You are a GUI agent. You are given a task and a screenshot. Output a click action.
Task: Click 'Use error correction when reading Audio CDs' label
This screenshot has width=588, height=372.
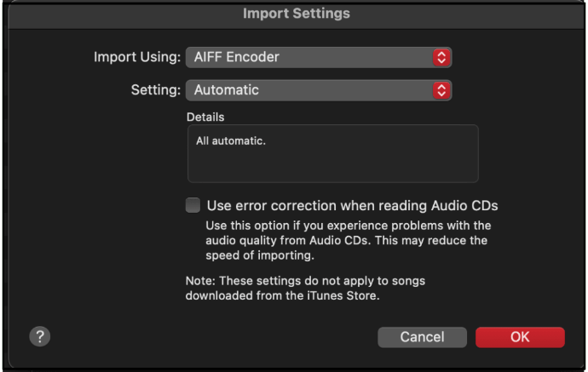[x=352, y=205]
